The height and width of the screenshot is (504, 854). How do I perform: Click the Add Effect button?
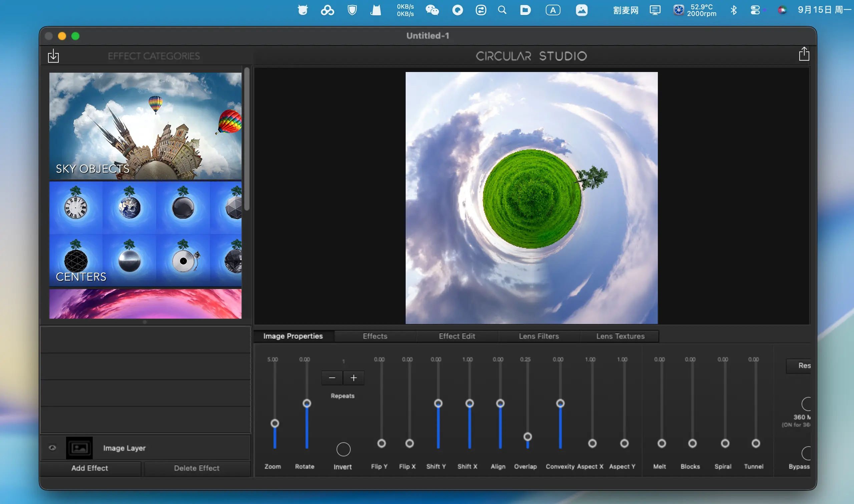click(90, 468)
